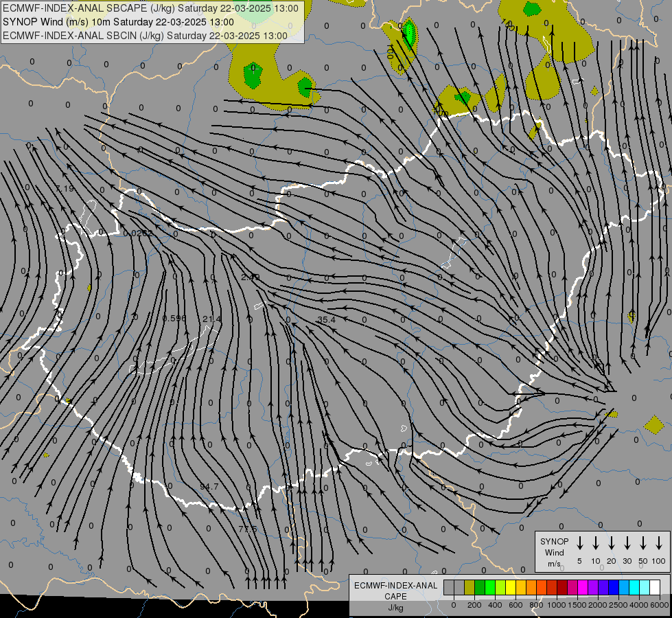Select the pure yellow legend swatch

point(511,588)
